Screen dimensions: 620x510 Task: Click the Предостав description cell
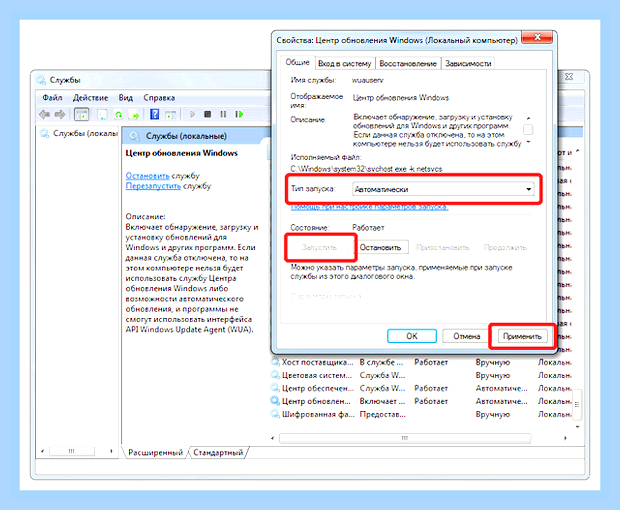(x=382, y=414)
